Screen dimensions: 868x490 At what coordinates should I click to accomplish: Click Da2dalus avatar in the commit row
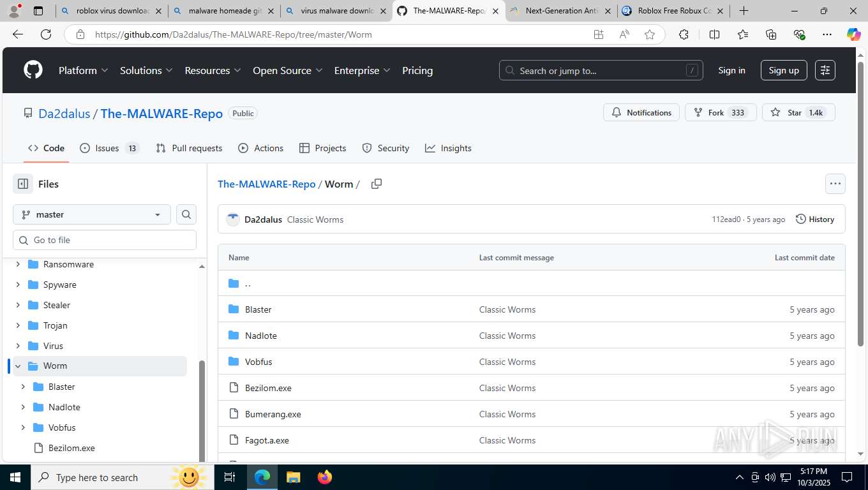pyautogui.click(x=233, y=219)
